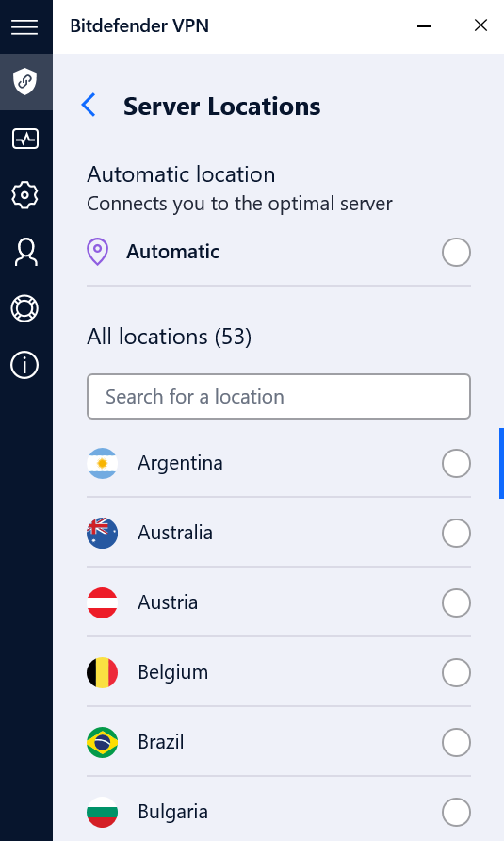Click the Bulgaria flag icon

coord(103,812)
